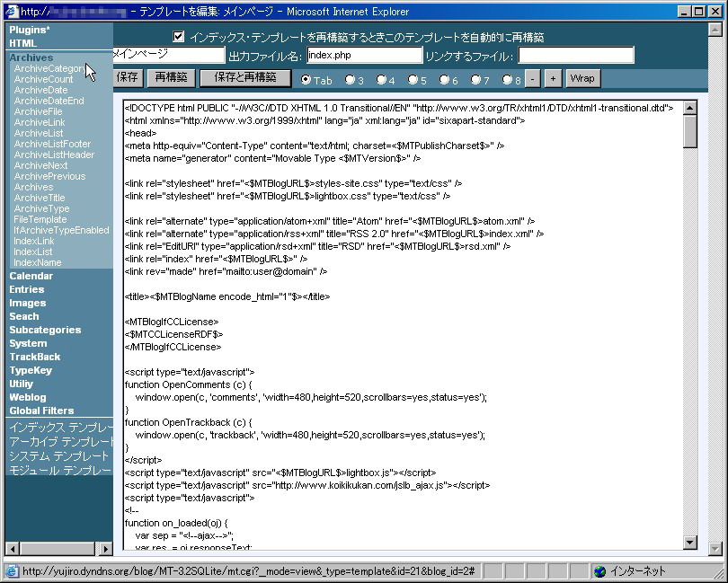Click the template name field メインページ
Screen dimensions: 728x583
click(169, 54)
